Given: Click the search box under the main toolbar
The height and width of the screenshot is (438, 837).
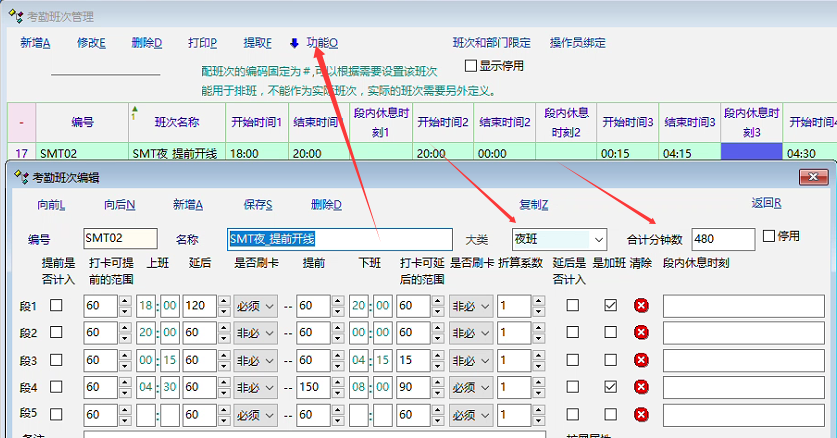Looking at the screenshot, I should (106, 68).
